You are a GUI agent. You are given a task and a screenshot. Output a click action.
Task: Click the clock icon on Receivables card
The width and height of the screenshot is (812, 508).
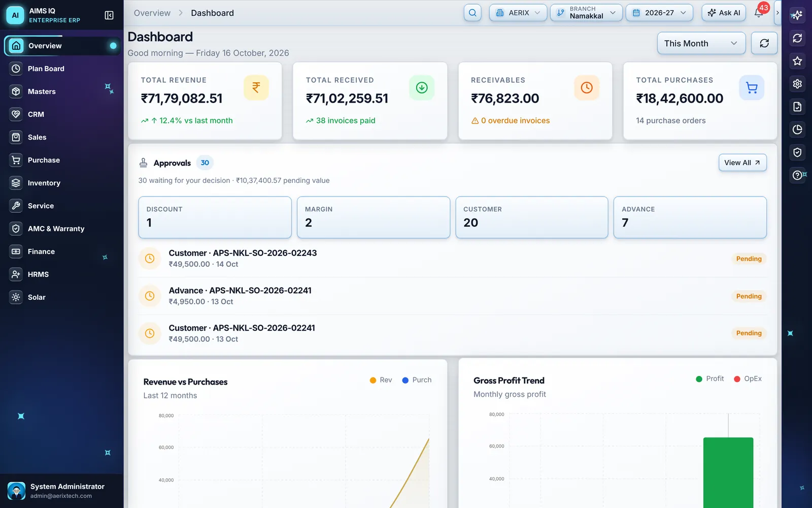coord(587,87)
